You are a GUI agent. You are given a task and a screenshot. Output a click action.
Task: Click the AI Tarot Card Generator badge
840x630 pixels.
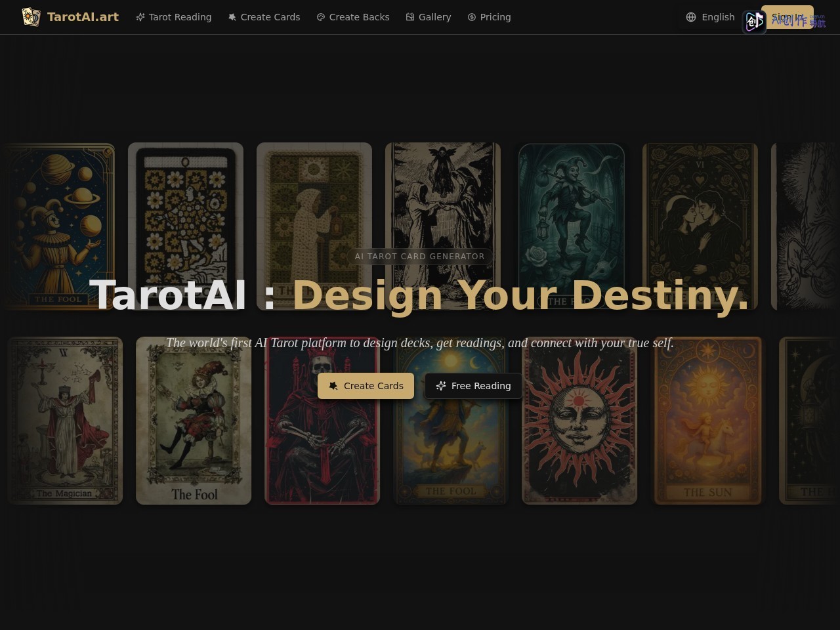[420, 257]
